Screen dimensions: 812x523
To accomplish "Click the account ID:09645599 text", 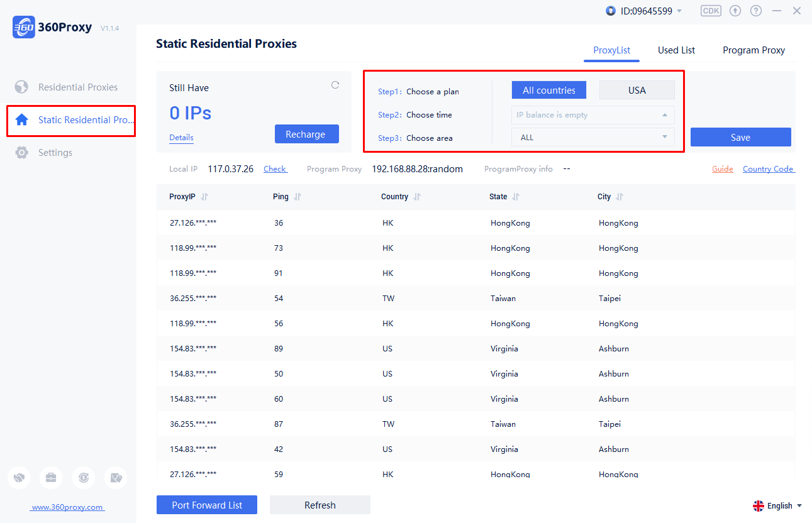I will click(x=646, y=11).
